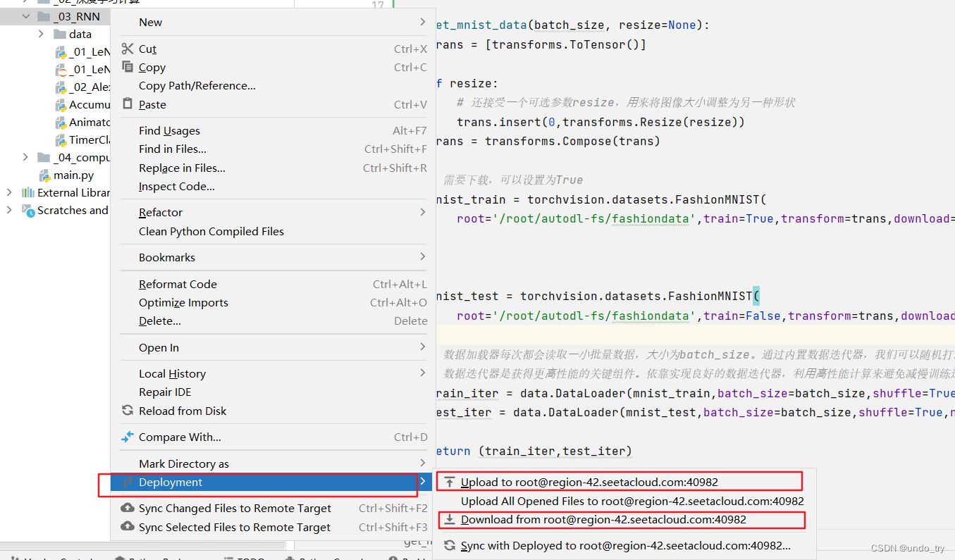The height and width of the screenshot is (560, 955).
Task: Open the Open In submenu
Action: point(273,347)
